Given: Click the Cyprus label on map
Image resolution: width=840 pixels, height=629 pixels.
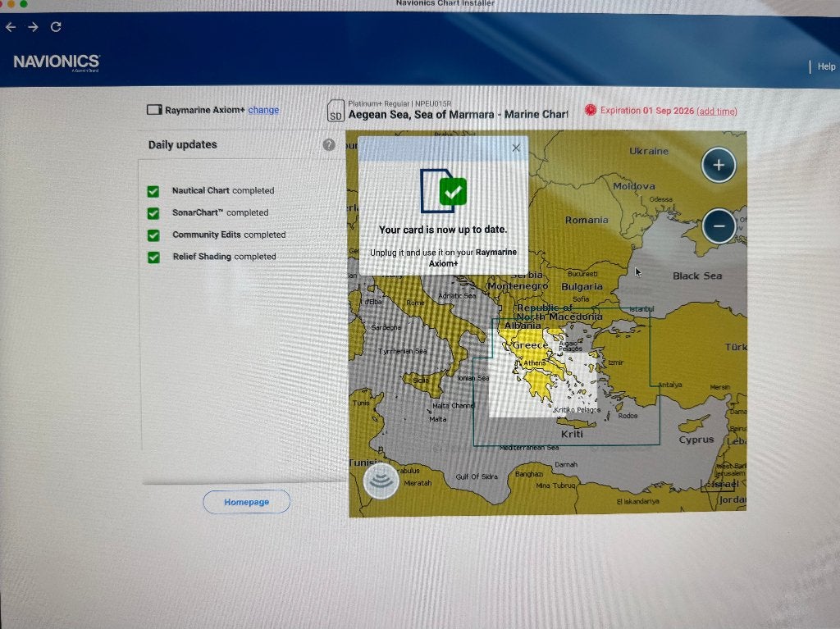Looking at the screenshot, I should [x=696, y=440].
